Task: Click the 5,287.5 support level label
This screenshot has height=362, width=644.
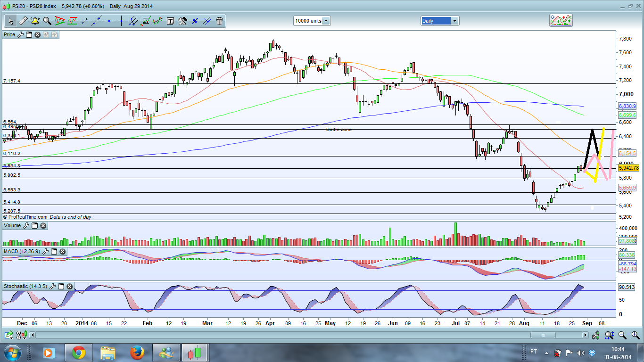Action: coord(12,211)
